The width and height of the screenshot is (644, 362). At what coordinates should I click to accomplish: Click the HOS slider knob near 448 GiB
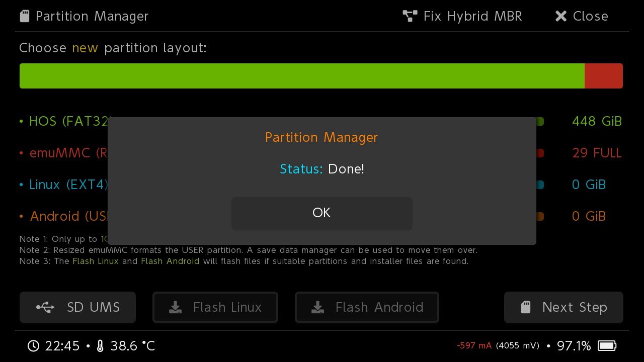(540, 121)
